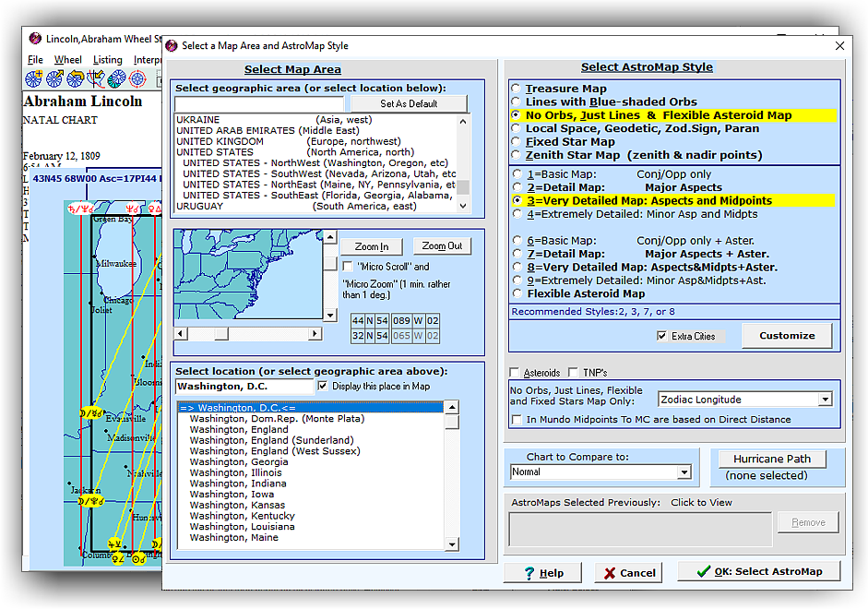Screen dimensions: 868x609
Task: Open the File menu in Lincoln window
Action: pos(35,60)
